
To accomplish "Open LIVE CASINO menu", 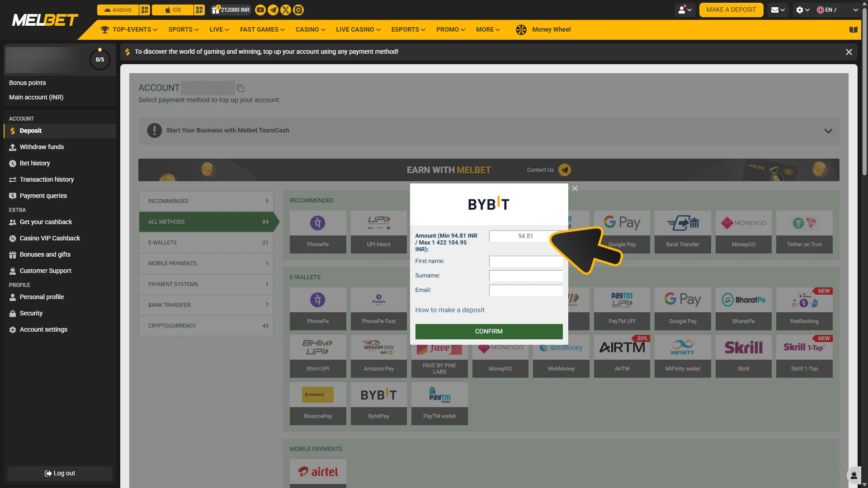I will pyautogui.click(x=358, y=30).
